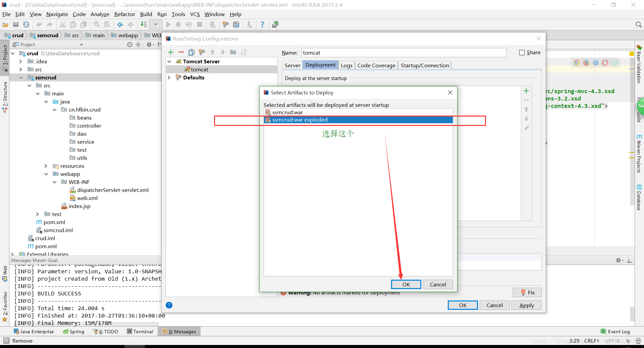644x348 pixels.
Task: Open Database side panel
Action: [x=639, y=197]
